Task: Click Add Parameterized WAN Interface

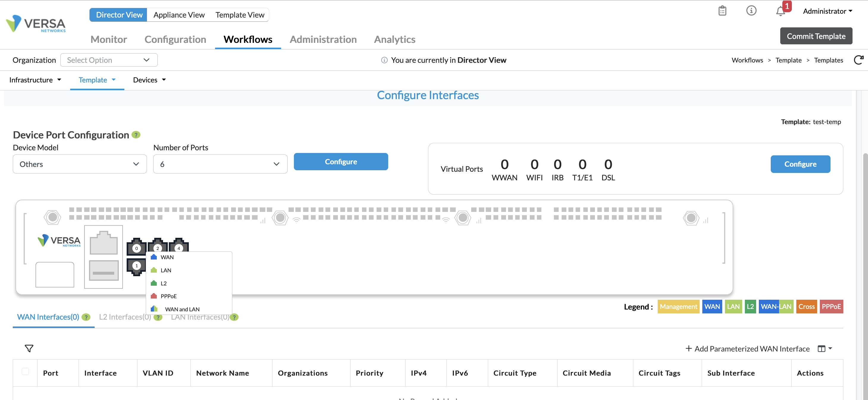Action: pyautogui.click(x=747, y=349)
